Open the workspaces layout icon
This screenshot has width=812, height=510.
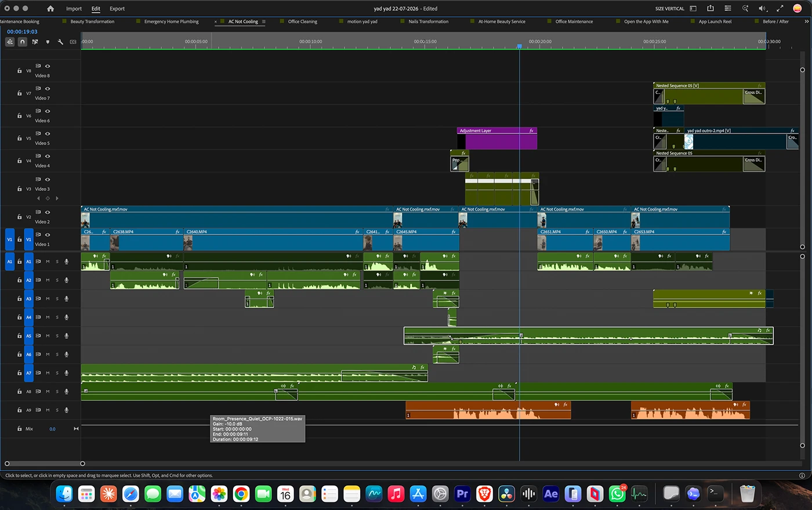click(693, 9)
